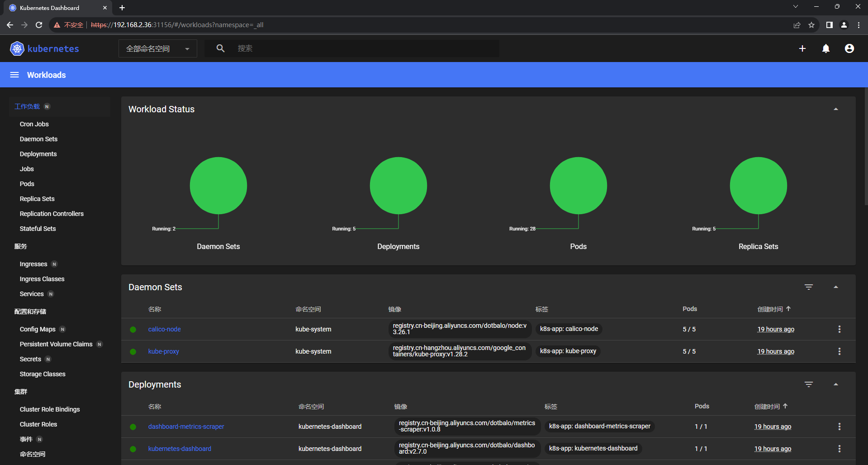This screenshot has width=868, height=465.
Task: Open Persistent Volume Claims in sidebar
Action: point(56,344)
